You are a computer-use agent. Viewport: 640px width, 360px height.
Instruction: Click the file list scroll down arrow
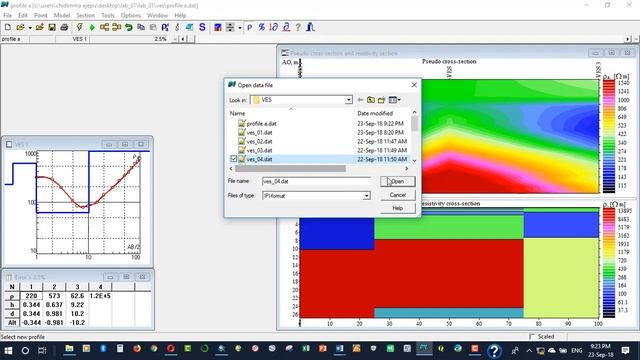click(x=414, y=160)
